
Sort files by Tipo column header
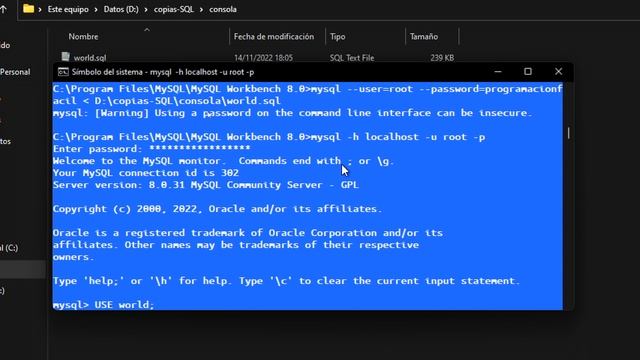point(338,37)
